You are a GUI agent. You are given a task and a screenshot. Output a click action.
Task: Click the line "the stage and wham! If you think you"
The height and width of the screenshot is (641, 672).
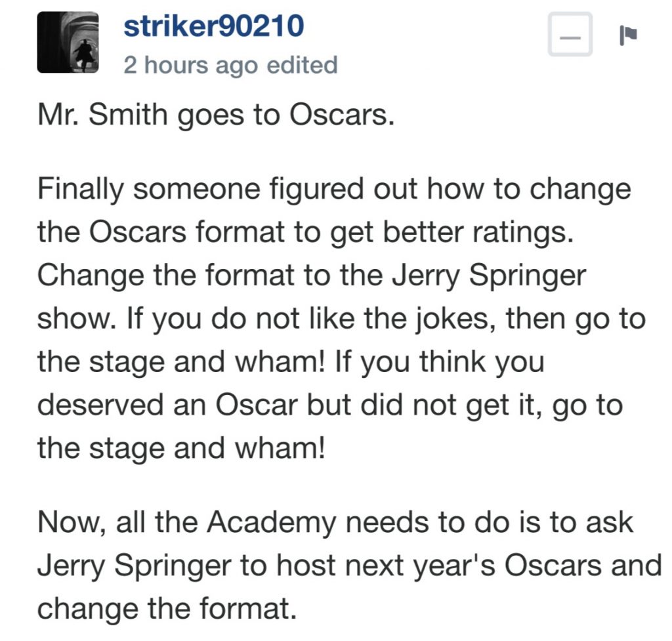291,362
